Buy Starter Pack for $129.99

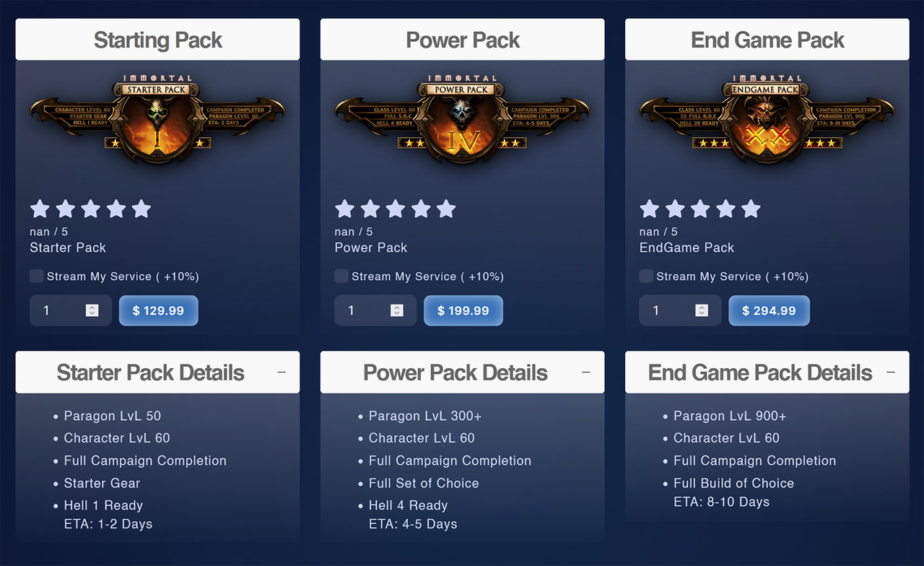click(x=158, y=310)
